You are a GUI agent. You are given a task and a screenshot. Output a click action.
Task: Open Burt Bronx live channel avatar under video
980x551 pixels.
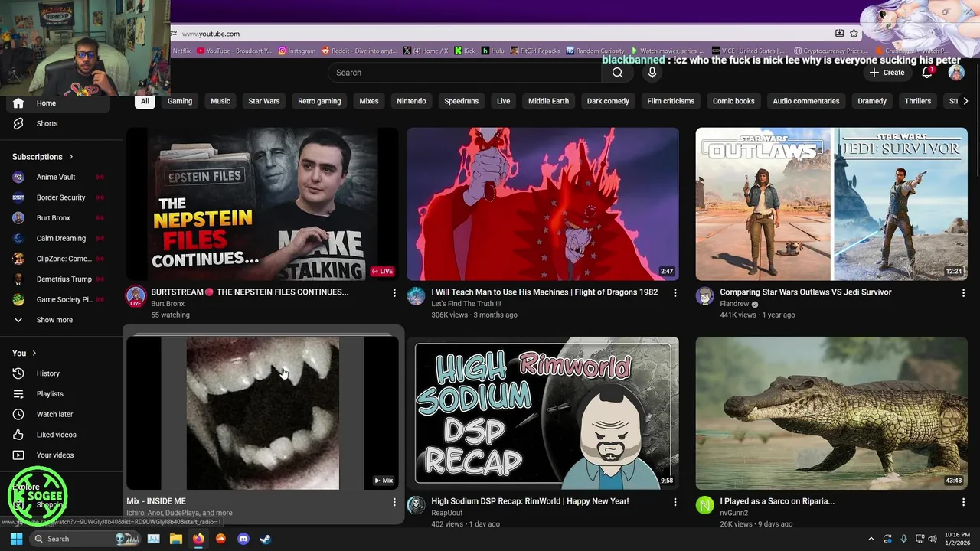coord(136,297)
